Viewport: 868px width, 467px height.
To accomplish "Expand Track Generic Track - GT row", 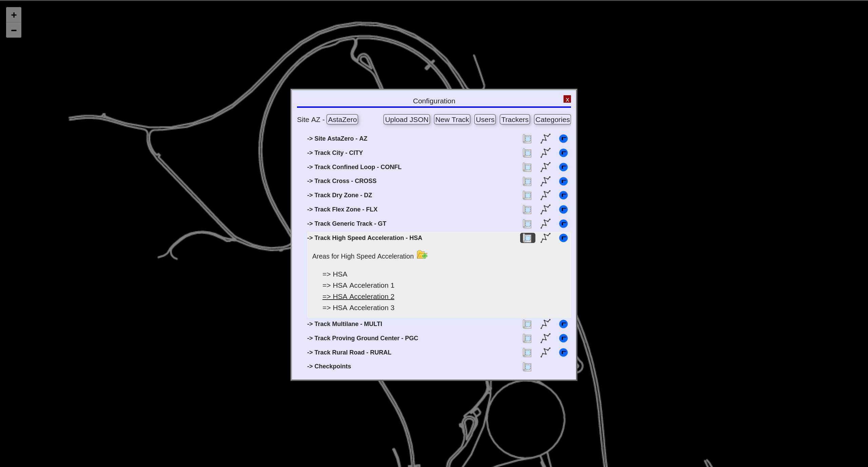I will [347, 224].
